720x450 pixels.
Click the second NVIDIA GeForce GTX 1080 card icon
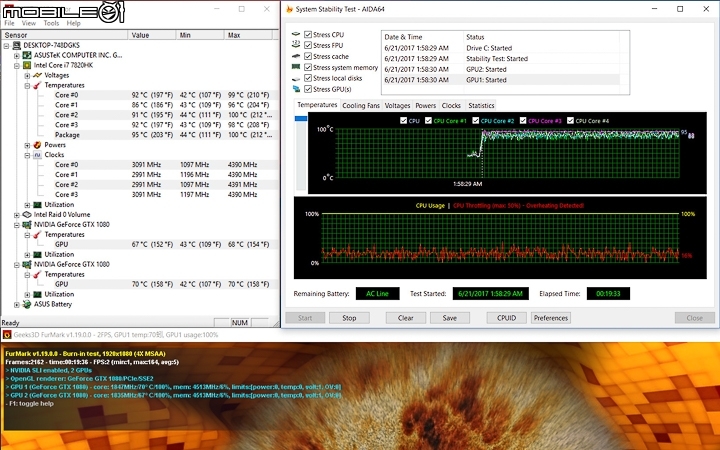point(27,264)
